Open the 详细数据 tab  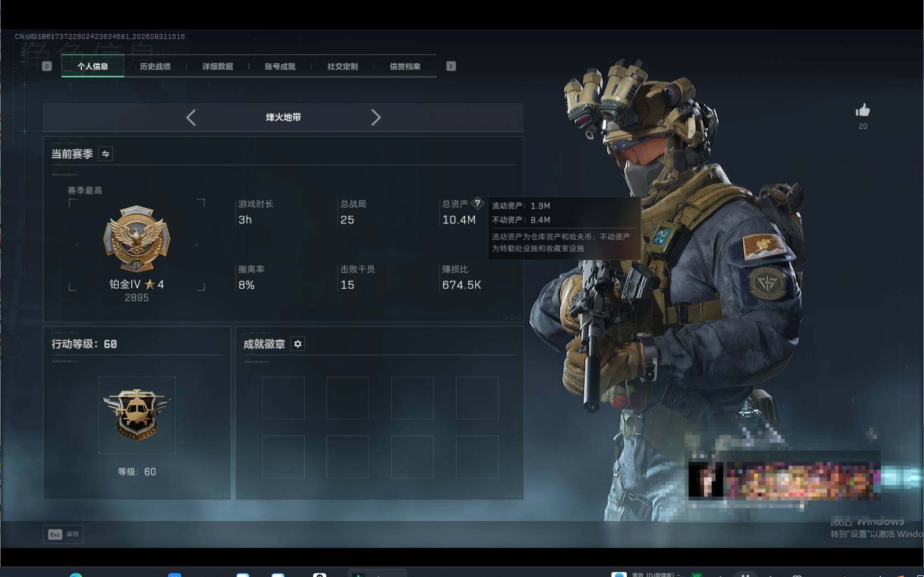click(x=218, y=66)
